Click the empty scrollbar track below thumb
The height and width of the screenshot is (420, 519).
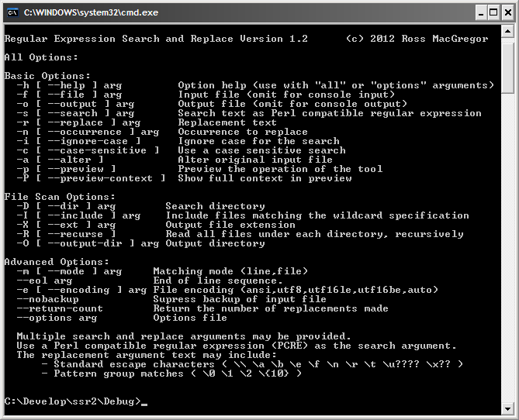(x=507, y=248)
